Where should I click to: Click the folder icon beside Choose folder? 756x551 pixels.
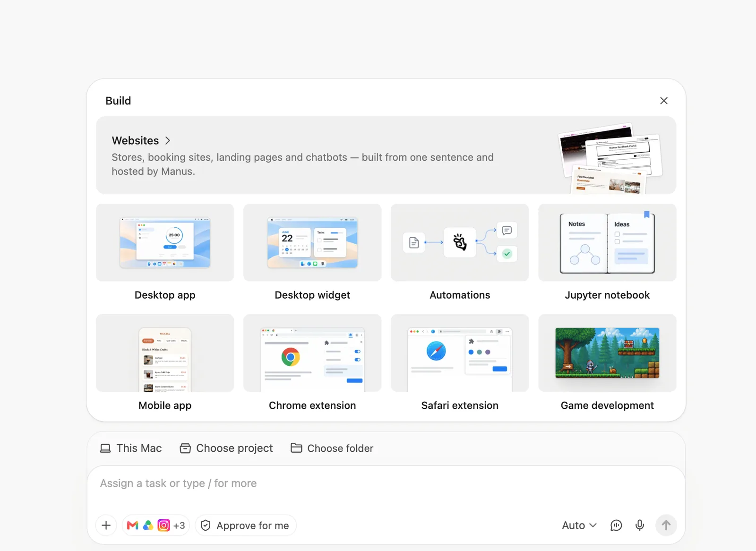296,448
